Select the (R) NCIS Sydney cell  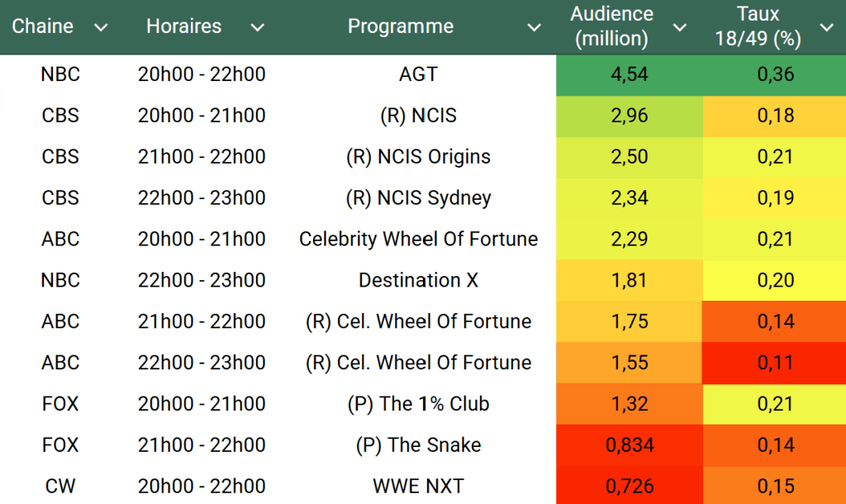pos(418,197)
